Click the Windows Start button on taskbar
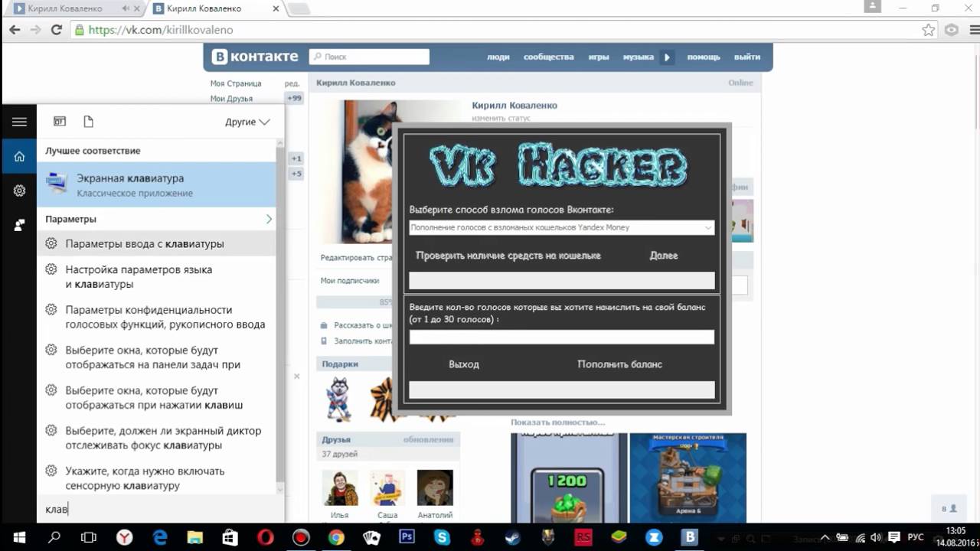 point(18,538)
